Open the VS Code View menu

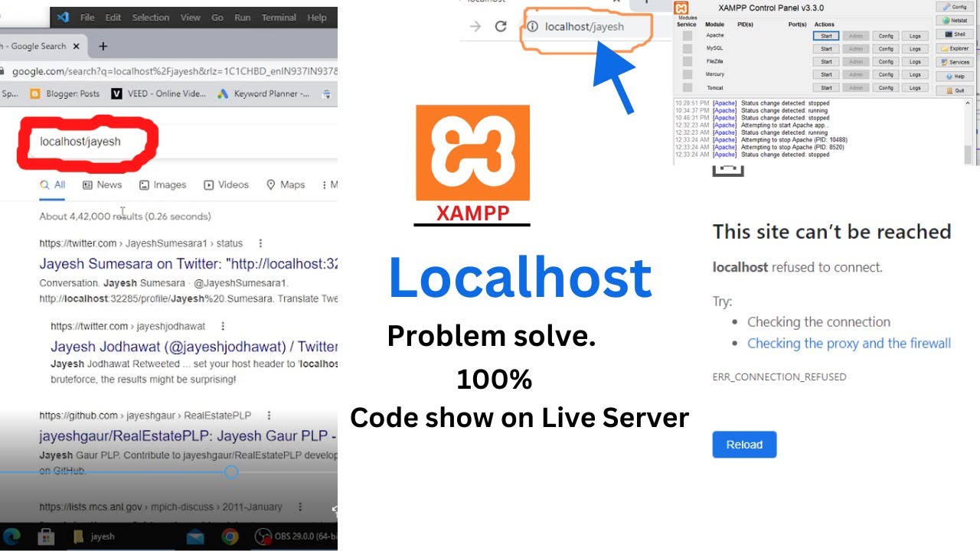point(191,17)
